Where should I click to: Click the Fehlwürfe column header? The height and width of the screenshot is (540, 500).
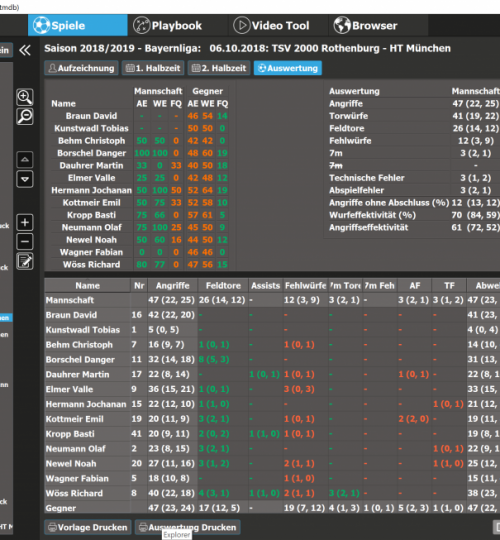coord(305,285)
